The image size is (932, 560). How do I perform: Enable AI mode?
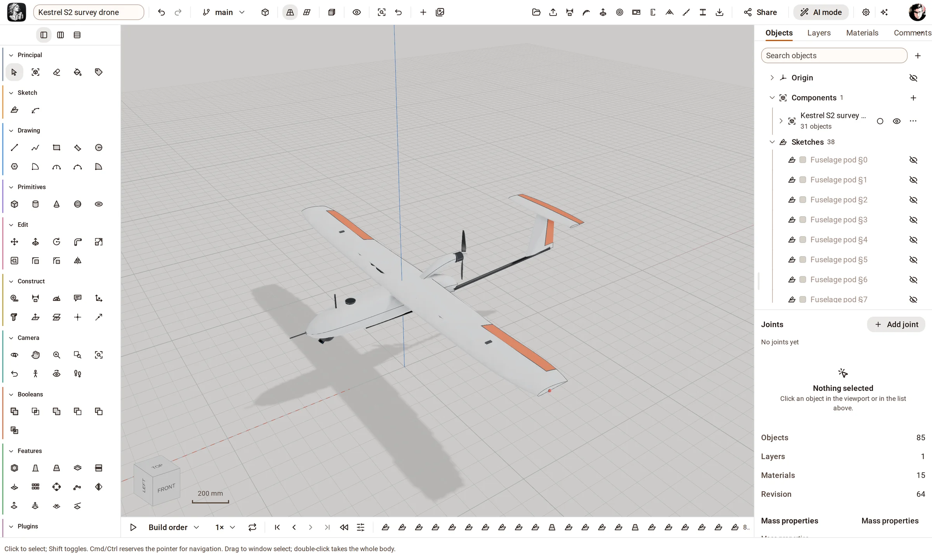(x=821, y=12)
